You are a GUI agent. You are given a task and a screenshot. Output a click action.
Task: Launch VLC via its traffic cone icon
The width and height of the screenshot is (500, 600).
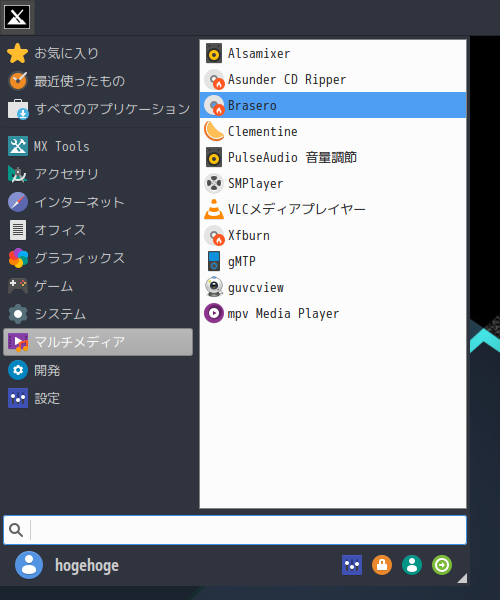(x=214, y=209)
